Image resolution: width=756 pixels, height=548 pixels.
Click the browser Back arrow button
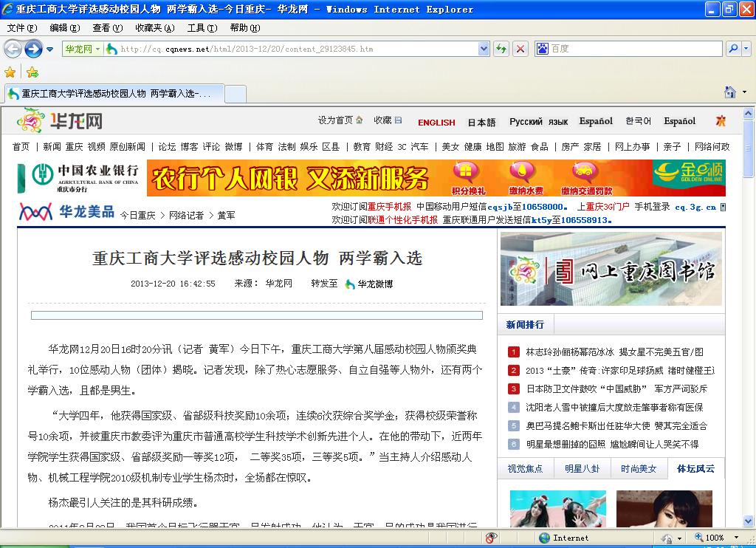pyautogui.click(x=13, y=49)
